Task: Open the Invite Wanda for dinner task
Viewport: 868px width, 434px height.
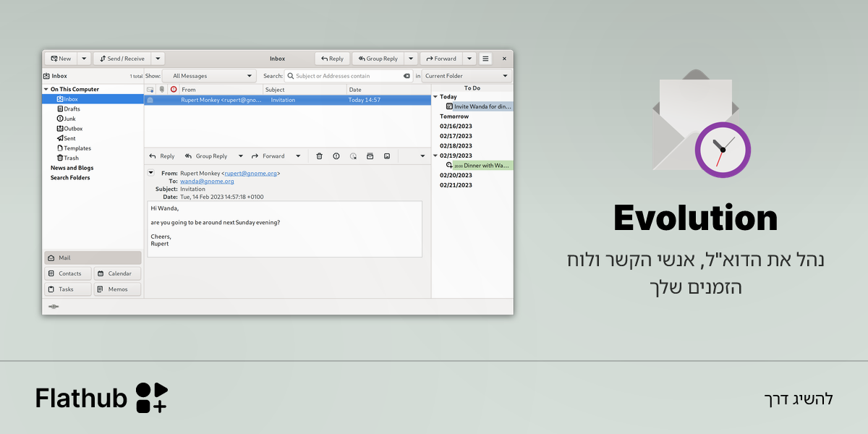Action: point(479,106)
